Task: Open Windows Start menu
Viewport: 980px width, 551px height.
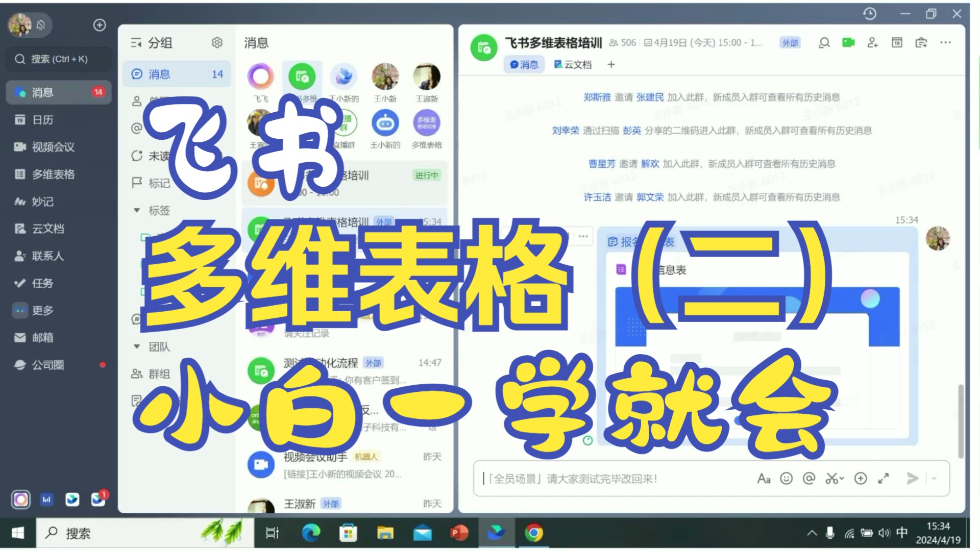Action: click(x=18, y=533)
